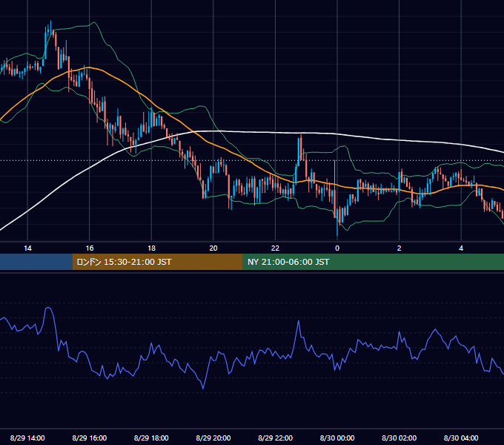The width and height of the screenshot is (504, 445).
Task: Click the 8/30 02:00 date label
Action: (x=399, y=438)
